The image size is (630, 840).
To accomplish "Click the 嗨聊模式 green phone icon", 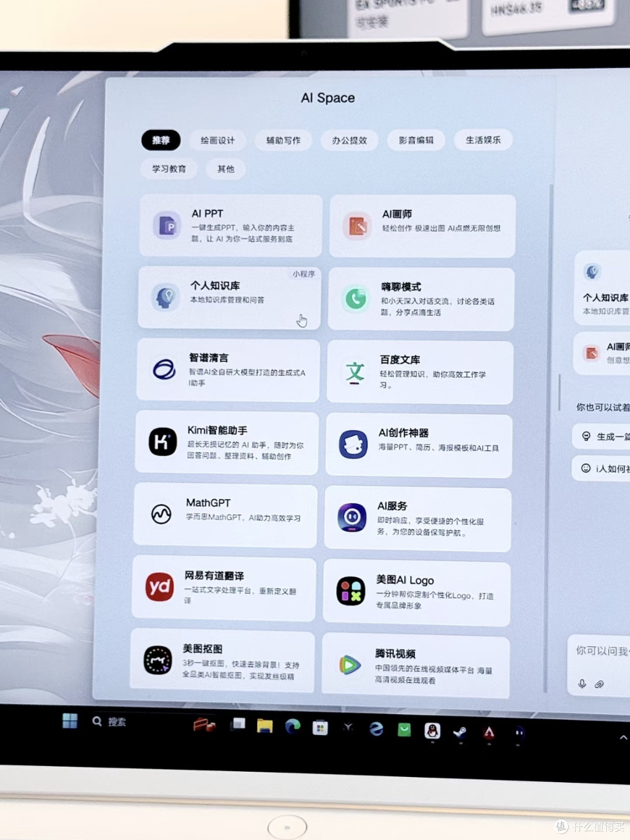I will click(x=355, y=299).
